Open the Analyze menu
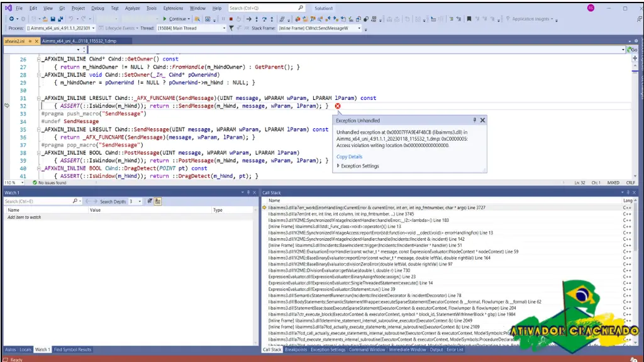This screenshot has height=362, width=644. [132, 8]
